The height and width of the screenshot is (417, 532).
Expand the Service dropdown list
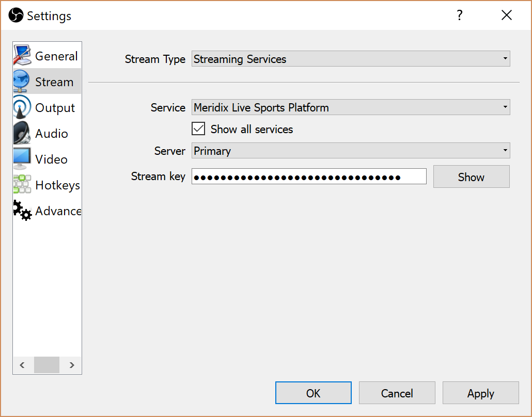pos(350,107)
